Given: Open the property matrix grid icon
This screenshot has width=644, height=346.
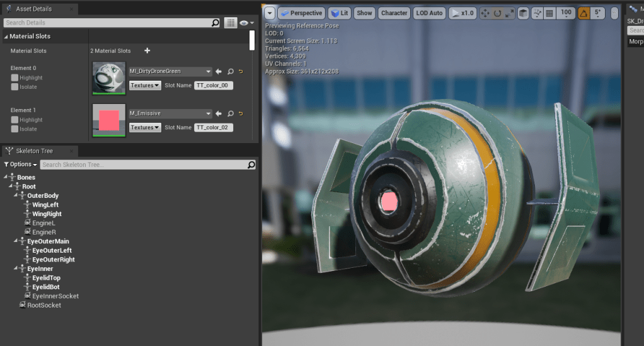Looking at the screenshot, I should 231,23.
